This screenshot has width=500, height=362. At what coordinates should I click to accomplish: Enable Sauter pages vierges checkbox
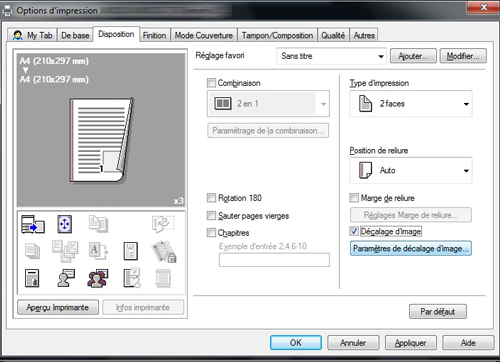(x=211, y=215)
